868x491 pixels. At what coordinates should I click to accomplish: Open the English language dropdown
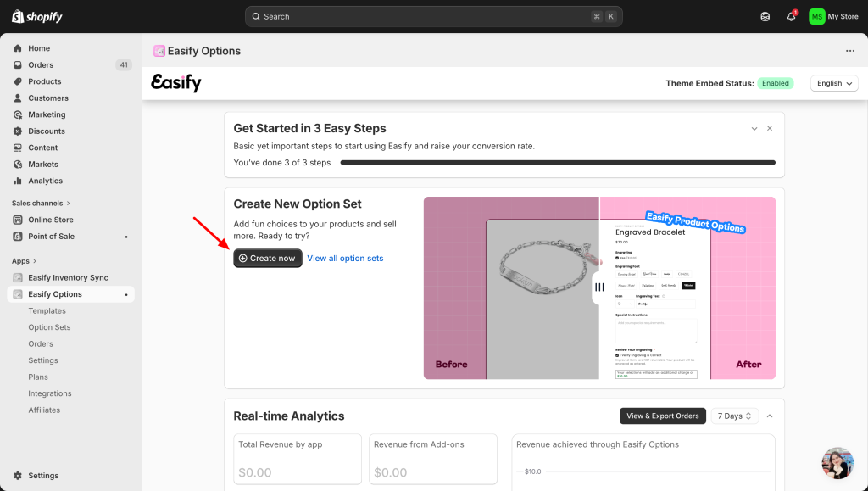(834, 83)
